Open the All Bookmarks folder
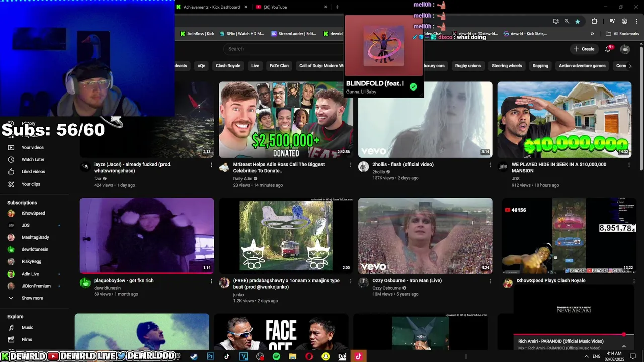The height and width of the screenshot is (362, 644). (x=622, y=34)
